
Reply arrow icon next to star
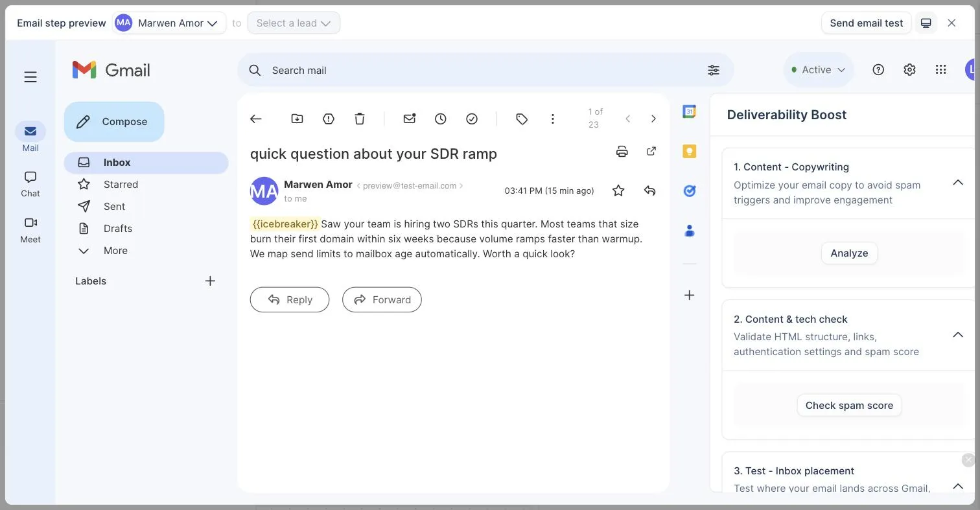click(649, 191)
